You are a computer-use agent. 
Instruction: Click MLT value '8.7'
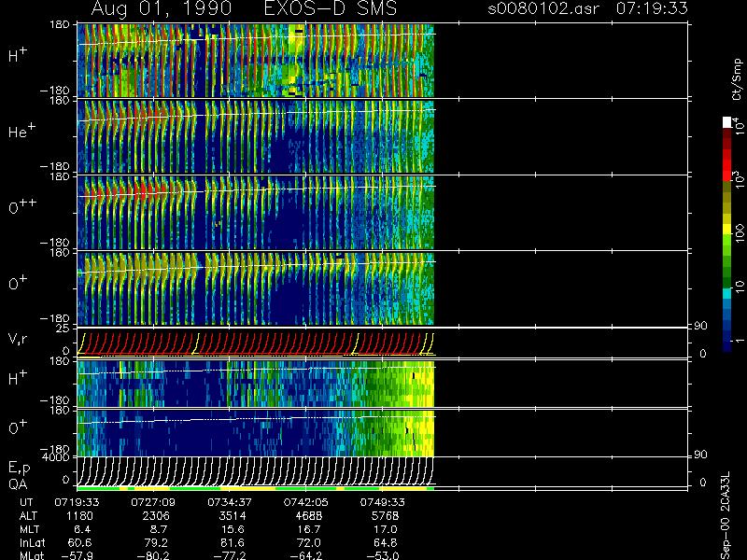pyautogui.click(x=158, y=529)
